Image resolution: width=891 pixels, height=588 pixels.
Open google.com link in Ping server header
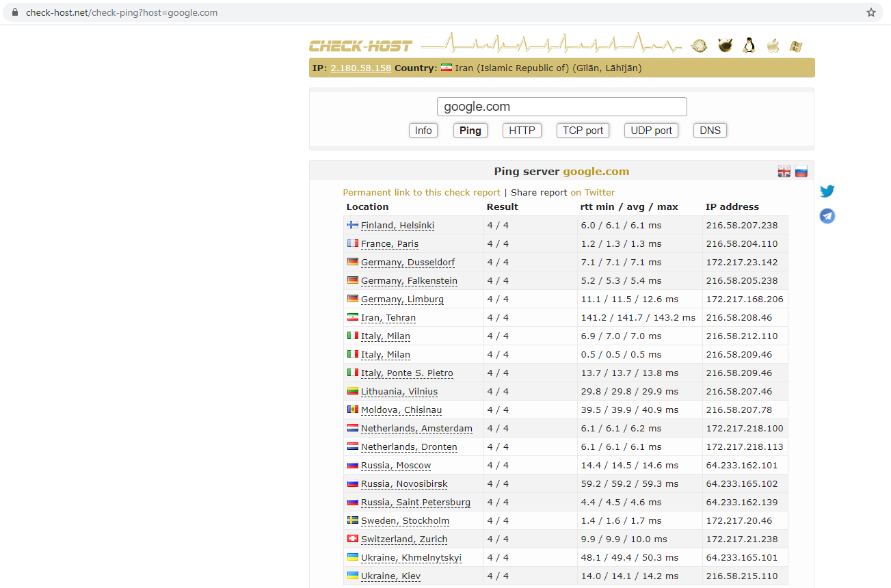pyautogui.click(x=596, y=172)
